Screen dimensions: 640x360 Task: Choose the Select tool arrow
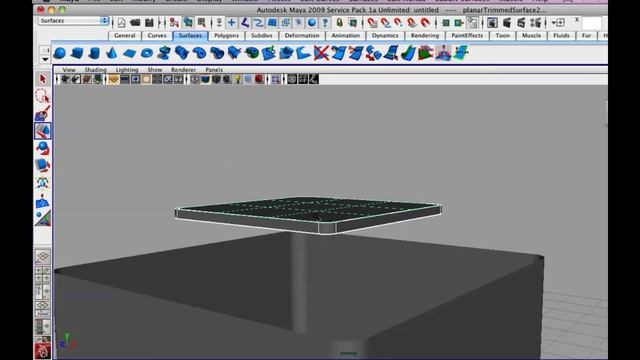pyautogui.click(x=42, y=79)
